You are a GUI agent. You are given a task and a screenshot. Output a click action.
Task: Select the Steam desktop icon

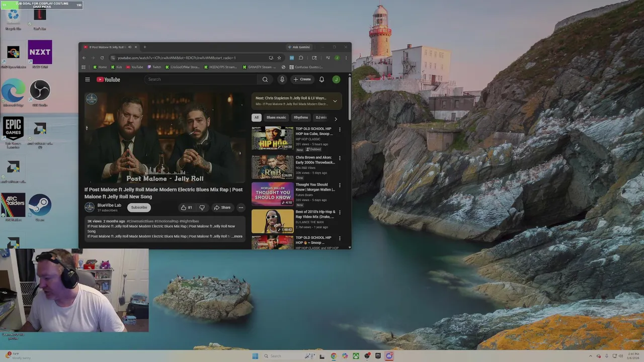coord(40,207)
